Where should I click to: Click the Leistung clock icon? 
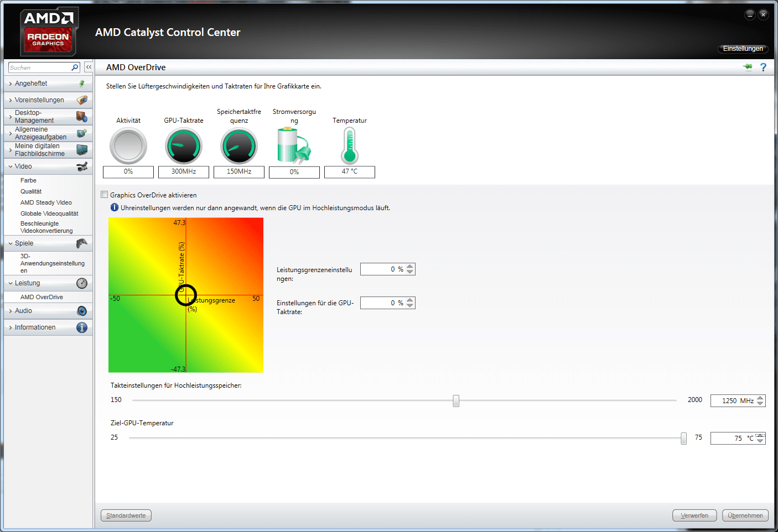[82, 283]
